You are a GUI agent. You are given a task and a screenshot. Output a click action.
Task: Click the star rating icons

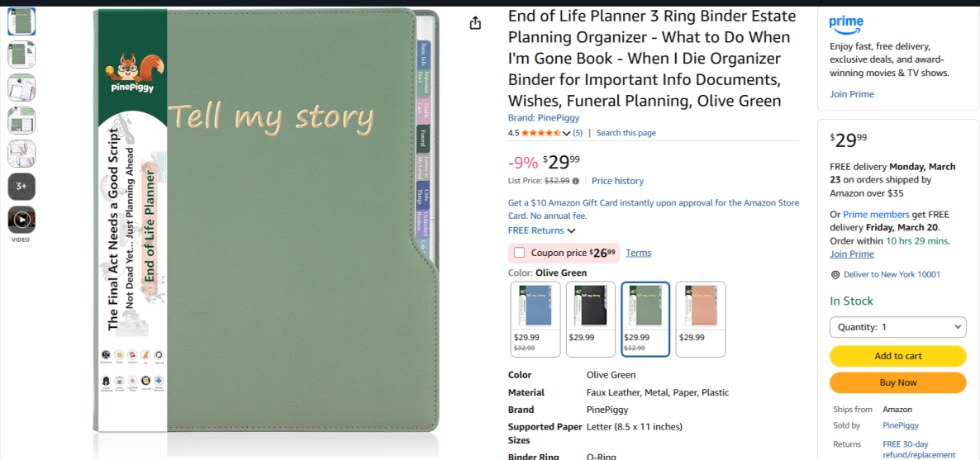click(x=540, y=133)
